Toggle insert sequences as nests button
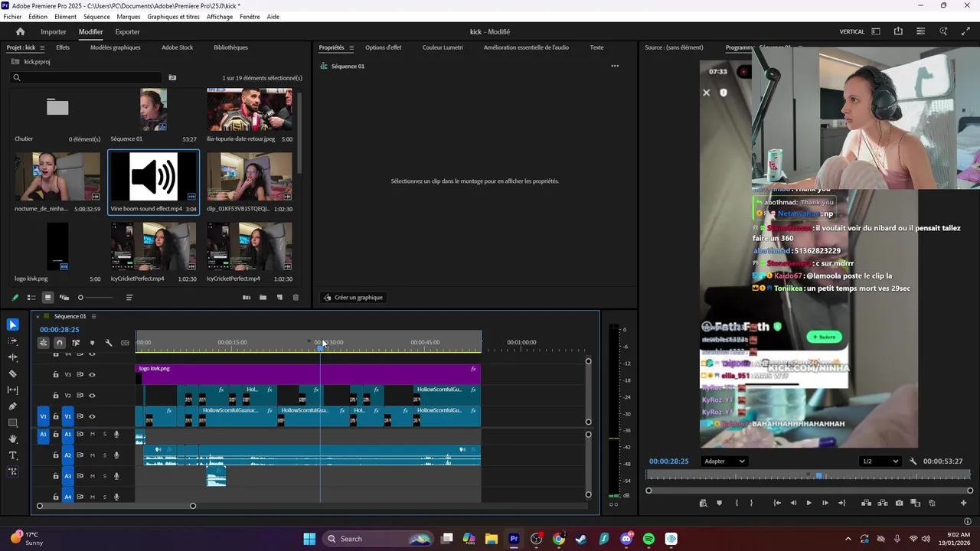The width and height of the screenshot is (980, 551). (x=44, y=343)
